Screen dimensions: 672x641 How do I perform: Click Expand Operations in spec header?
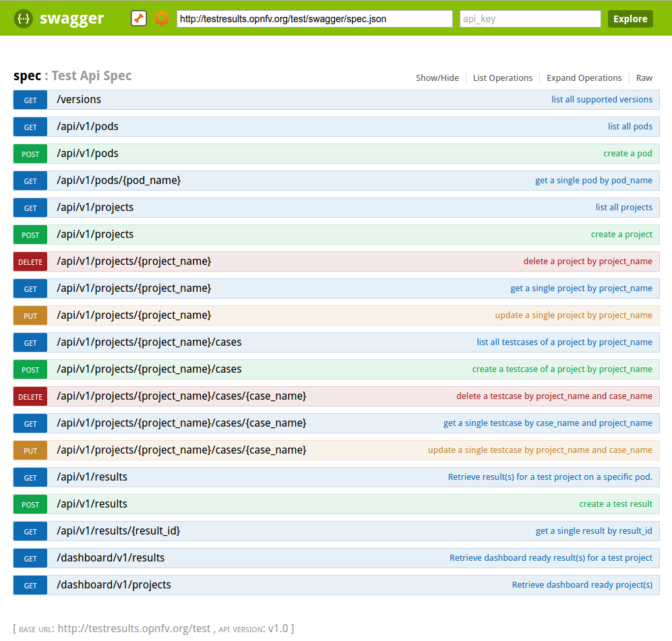[584, 78]
